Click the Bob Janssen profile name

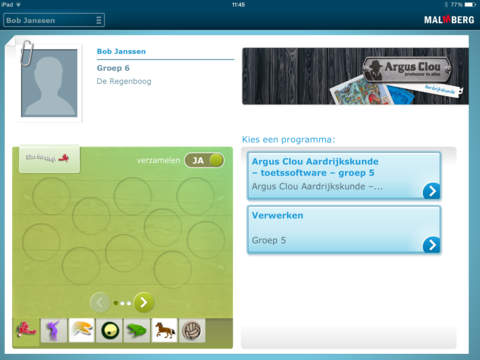[x=121, y=51]
